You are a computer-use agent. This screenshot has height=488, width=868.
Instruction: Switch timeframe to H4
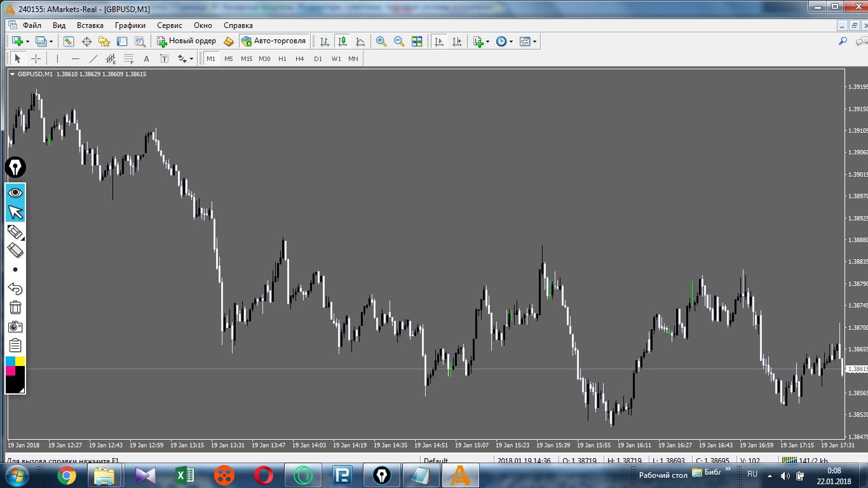300,58
